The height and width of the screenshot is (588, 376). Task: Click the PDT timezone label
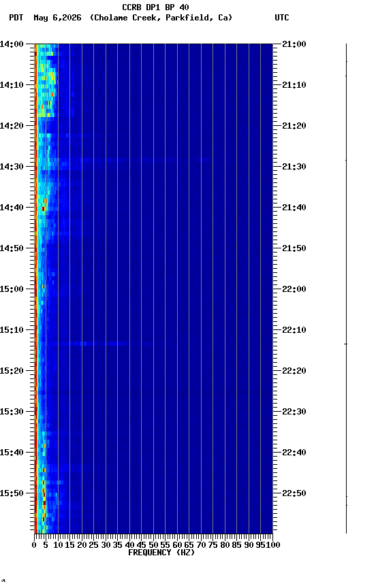click(16, 18)
